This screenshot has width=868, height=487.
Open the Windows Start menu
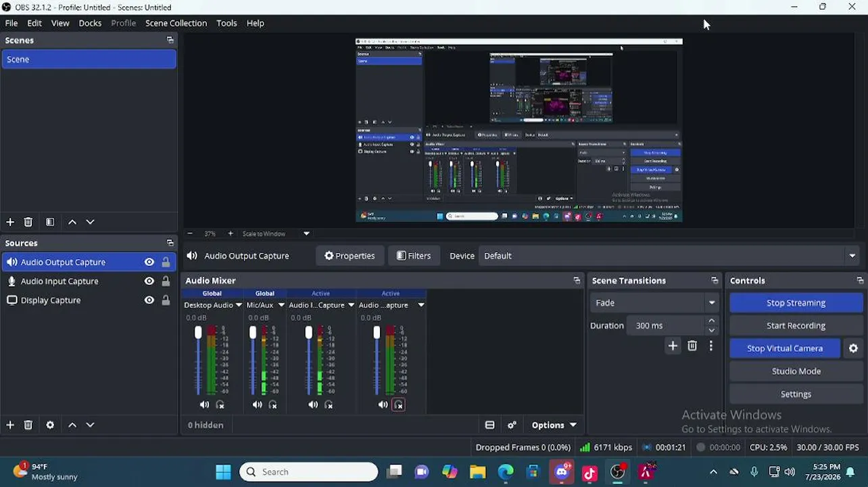(223, 471)
